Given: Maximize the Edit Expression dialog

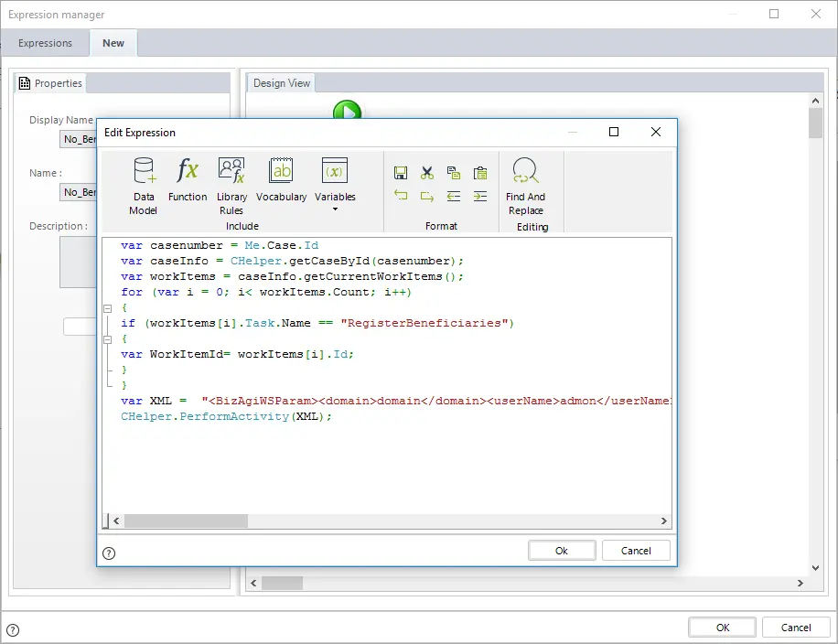Looking at the screenshot, I should [x=614, y=132].
